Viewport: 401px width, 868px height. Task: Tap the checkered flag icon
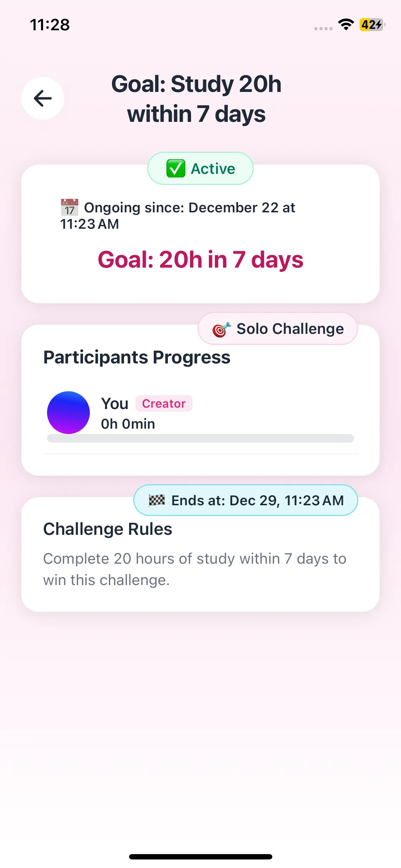157,500
